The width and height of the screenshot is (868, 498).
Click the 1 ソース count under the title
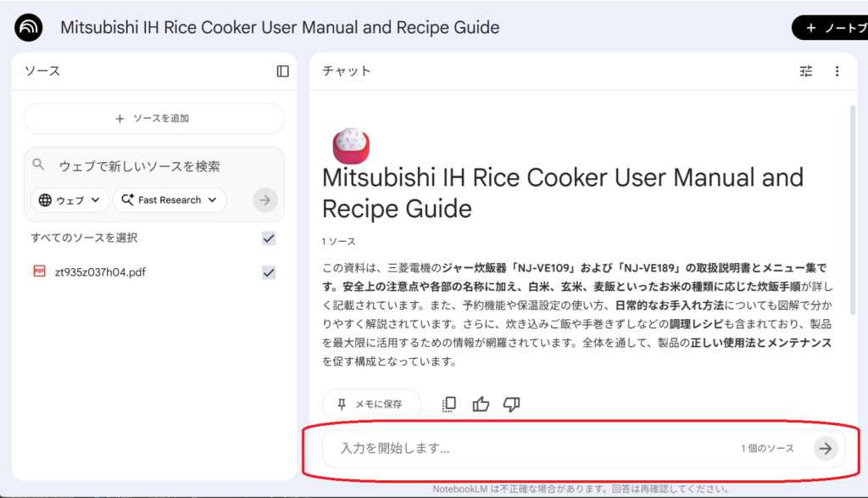[x=339, y=242]
